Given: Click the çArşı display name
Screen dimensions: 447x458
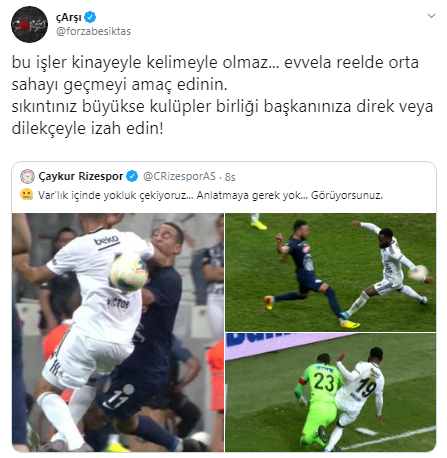Looking at the screenshot, I should click(69, 17).
